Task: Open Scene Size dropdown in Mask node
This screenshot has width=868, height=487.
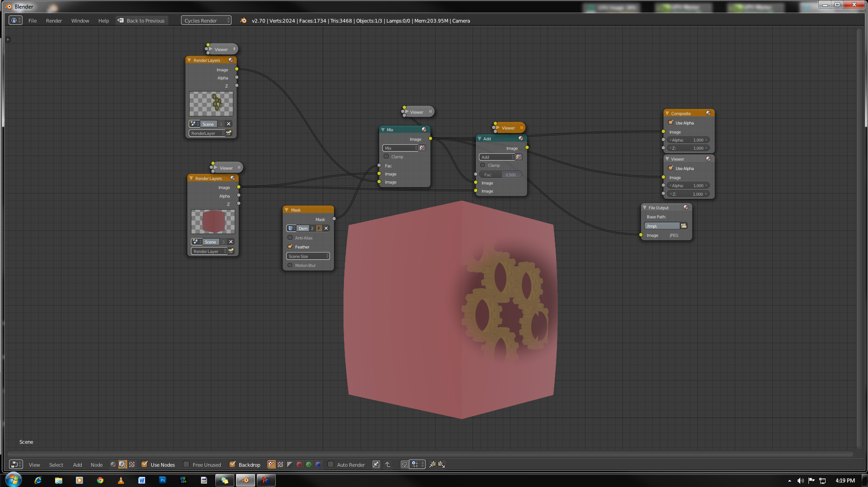Action: tap(308, 256)
